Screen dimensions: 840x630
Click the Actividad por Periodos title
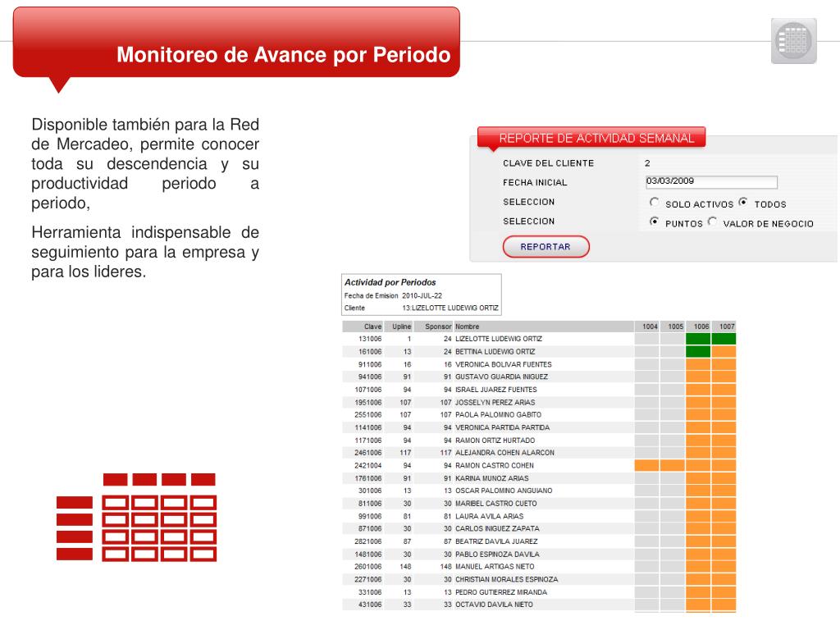390,282
